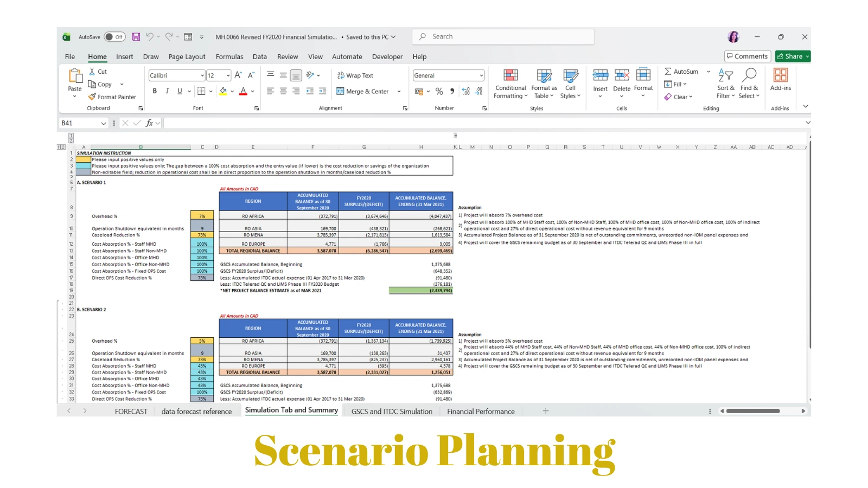868x488 pixels.
Task: Click the Center align icon
Action: 283,91
